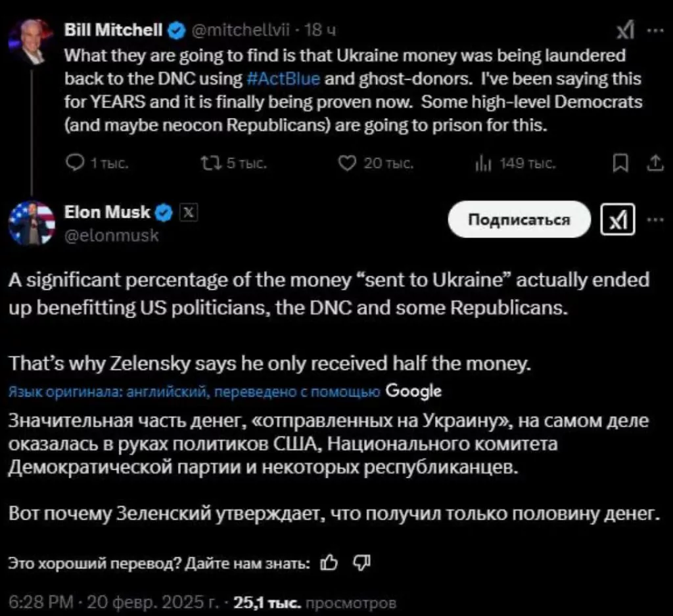Click the Grok icon on Bill Mitchell's post

click(624, 32)
